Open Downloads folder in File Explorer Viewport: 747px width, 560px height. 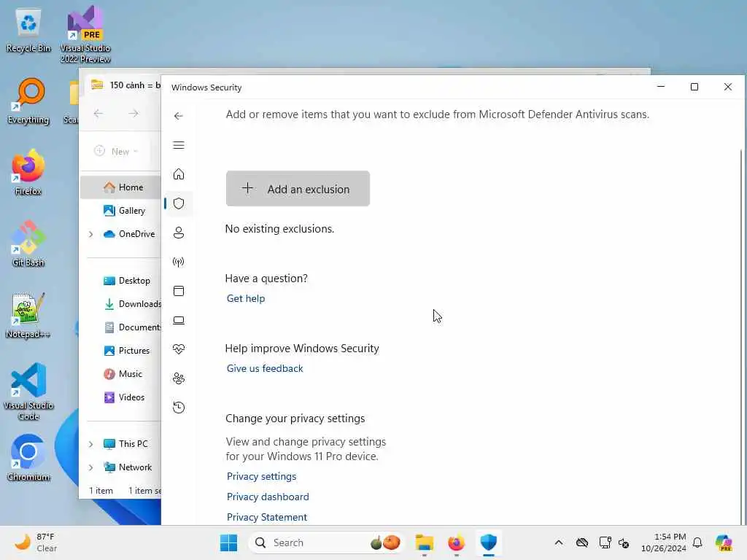(x=132, y=304)
